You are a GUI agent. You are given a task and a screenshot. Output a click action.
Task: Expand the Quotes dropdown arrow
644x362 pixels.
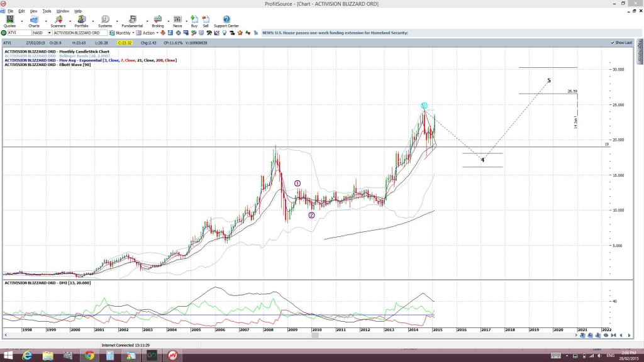point(22,21)
